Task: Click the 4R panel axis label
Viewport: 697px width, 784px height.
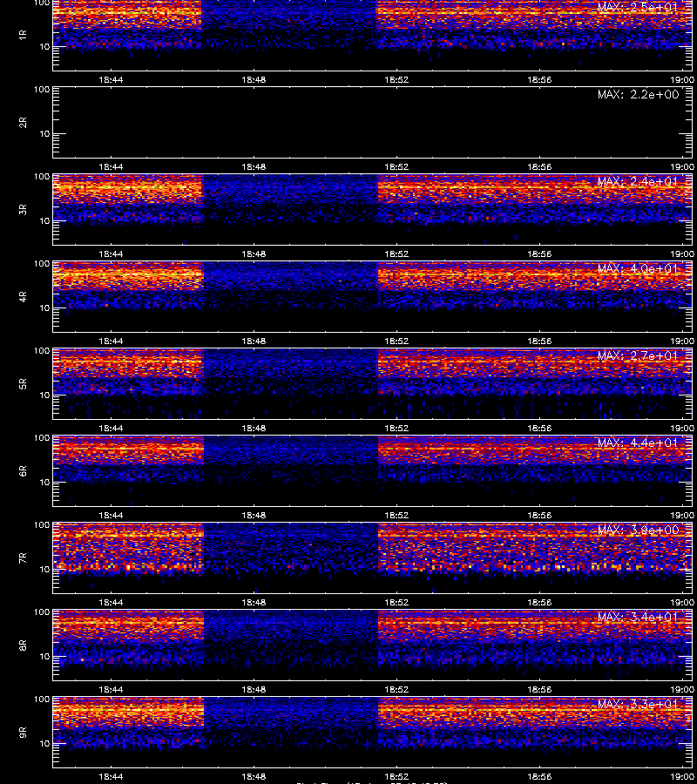Action: [x=23, y=296]
